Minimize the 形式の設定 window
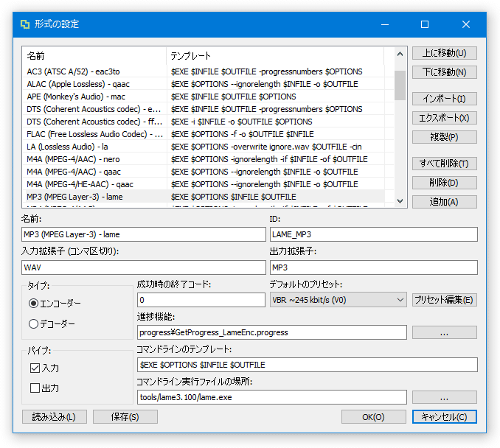The width and height of the screenshot is (500, 448). pos(385,24)
